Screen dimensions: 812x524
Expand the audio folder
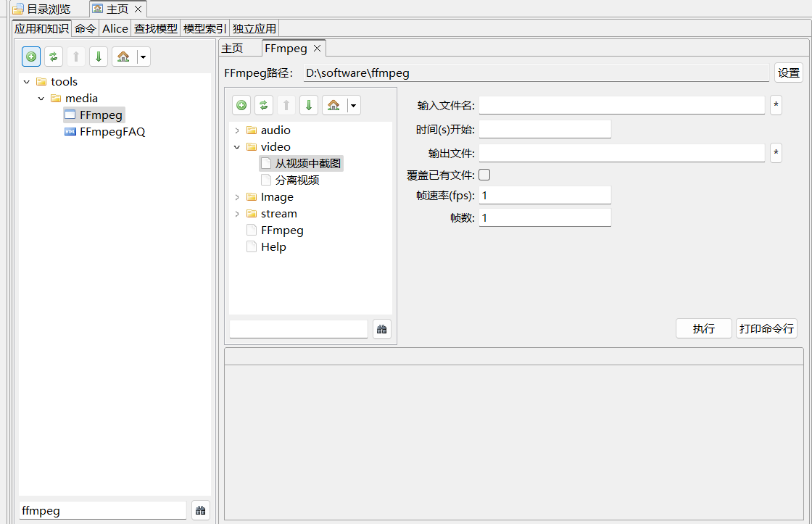[x=237, y=130]
